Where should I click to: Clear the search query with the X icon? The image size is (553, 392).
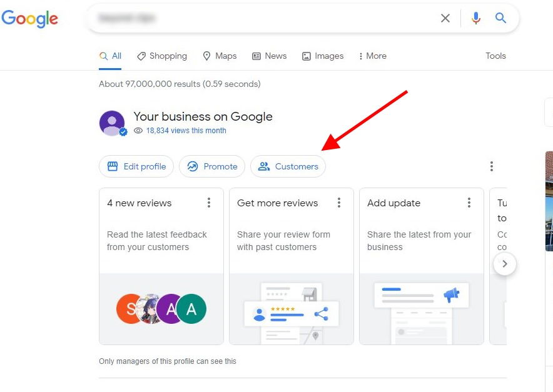tap(445, 18)
